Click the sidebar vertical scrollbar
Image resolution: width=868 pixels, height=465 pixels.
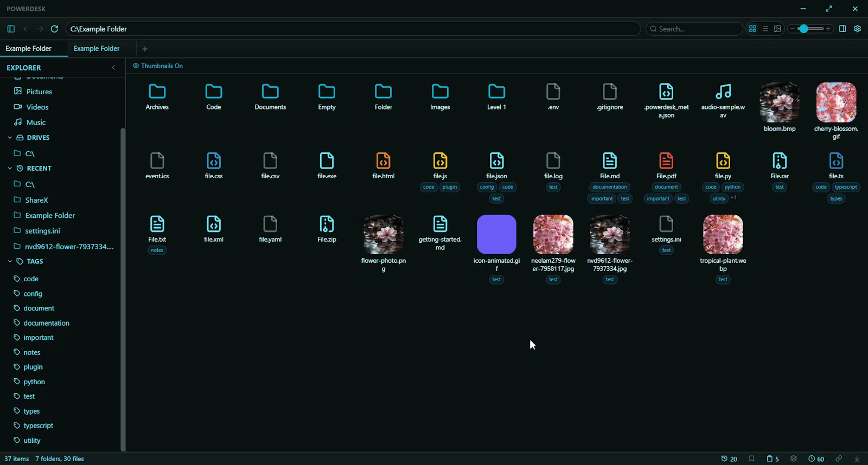click(x=123, y=289)
